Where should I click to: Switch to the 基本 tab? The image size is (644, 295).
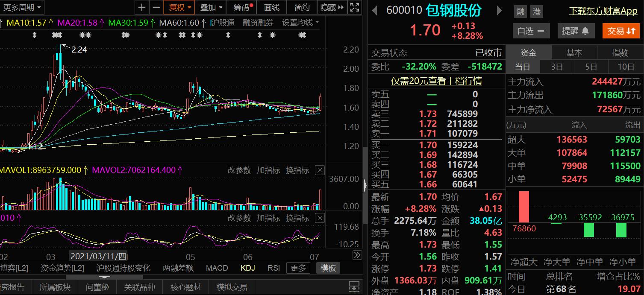(x=574, y=53)
